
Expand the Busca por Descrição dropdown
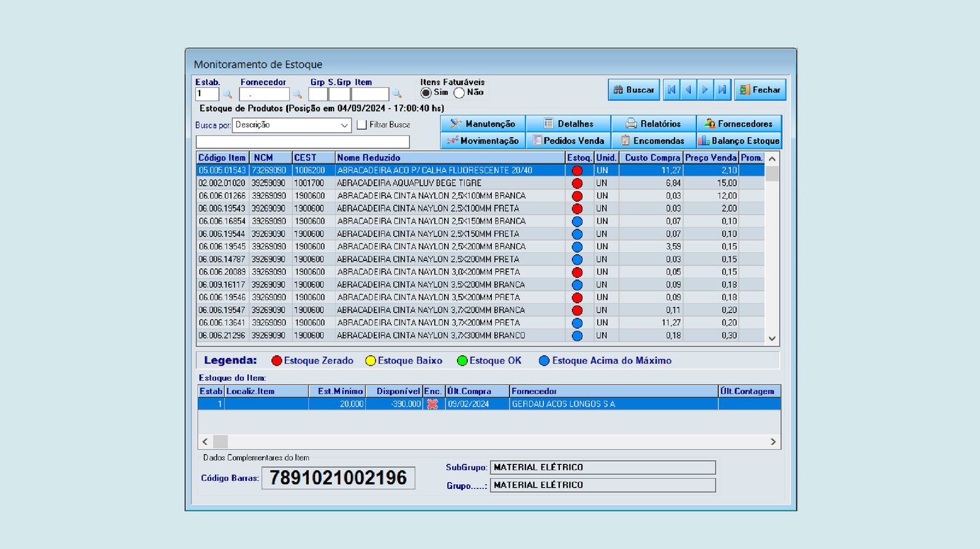tap(345, 125)
